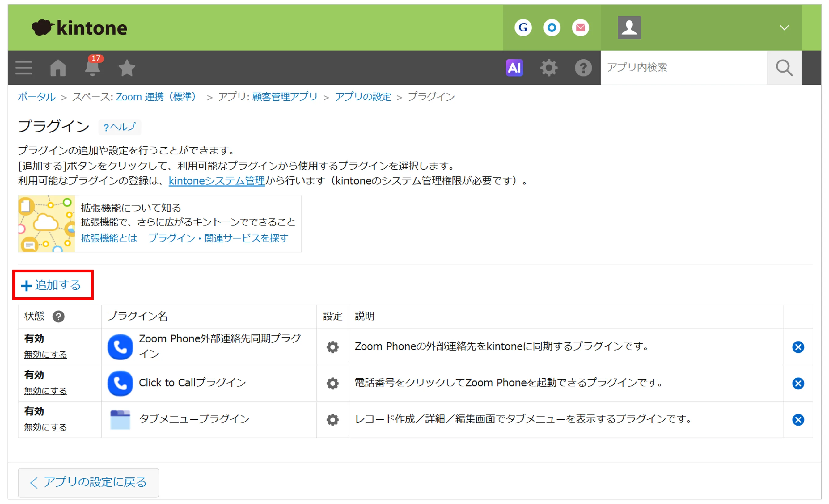Open settings gear for Zoom Phone外部連絡先同期 plugin
The image size is (829, 504).
pos(332,347)
